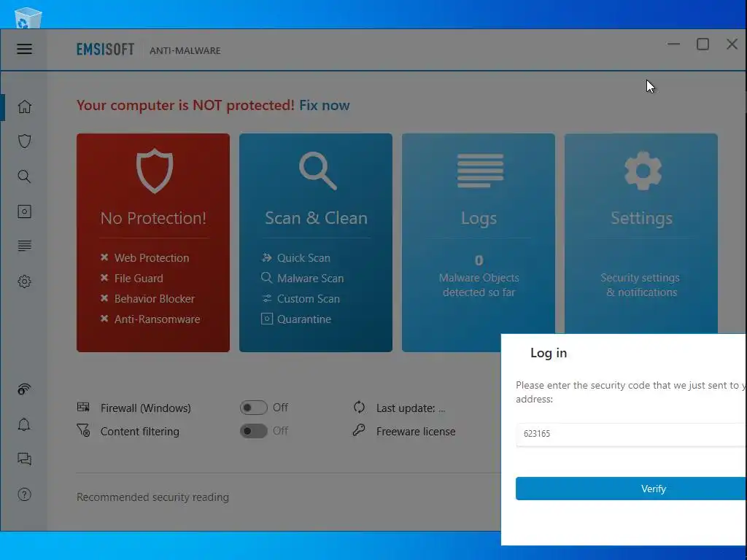Open Web Protection from the red tile
This screenshot has width=747, height=560.
[x=152, y=257]
